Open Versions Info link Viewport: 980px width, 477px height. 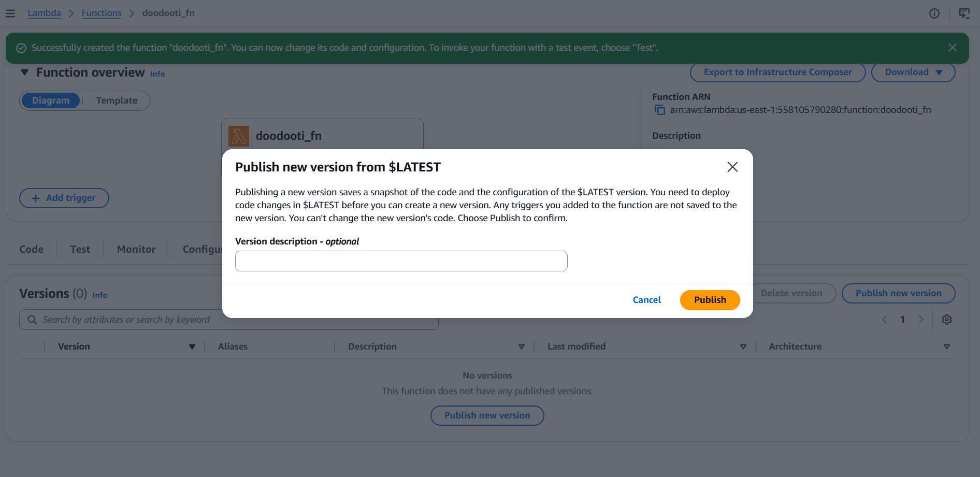pos(100,295)
